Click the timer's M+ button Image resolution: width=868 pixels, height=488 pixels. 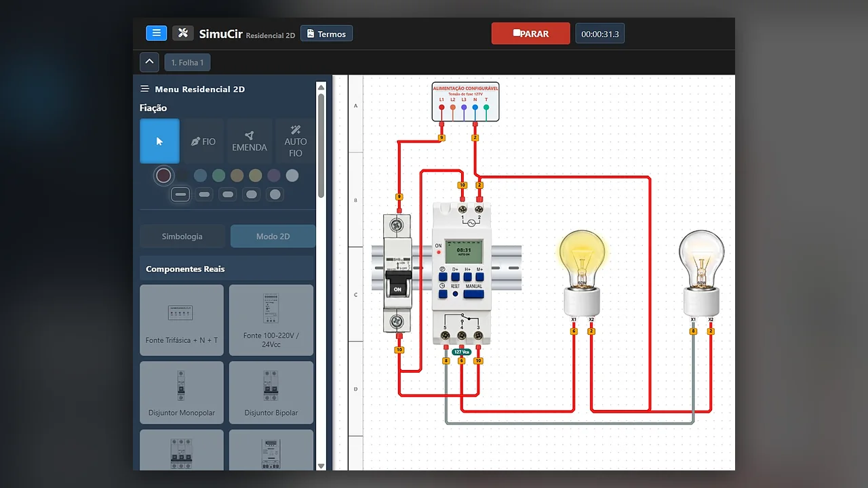click(479, 277)
